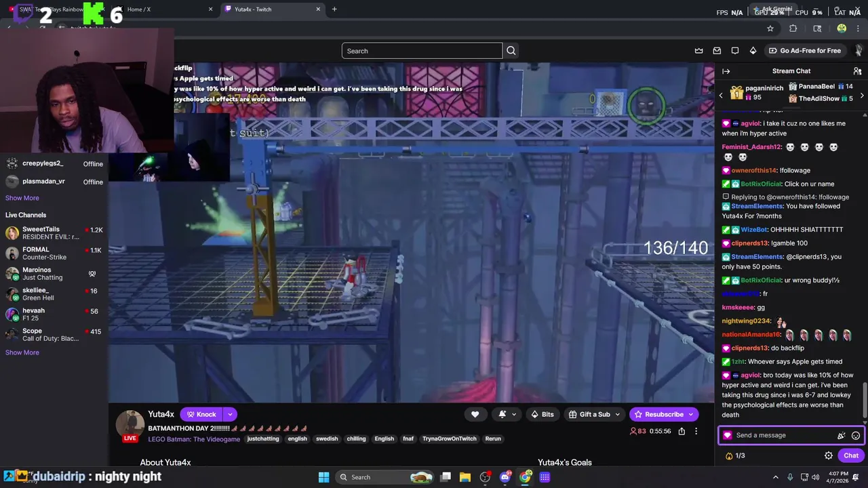868x488 pixels.
Task: Click the Go Ad-Free for Free button
Action: coord(804,51)
